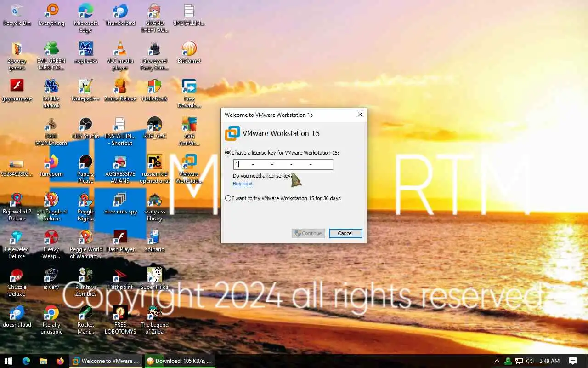Open the Recycle Bin desktop icon
The width and height of the screenshot is (588, 368).
pos(17,15)
